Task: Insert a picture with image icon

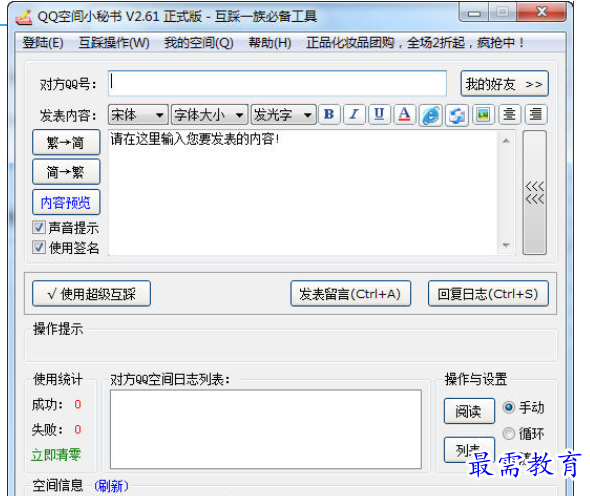Action: [x=483, y=114]
